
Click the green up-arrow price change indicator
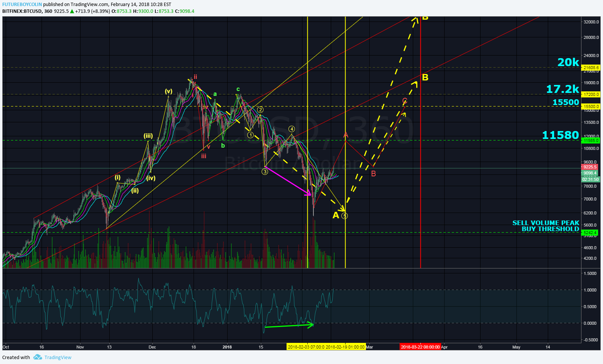(x=72, y=11)
